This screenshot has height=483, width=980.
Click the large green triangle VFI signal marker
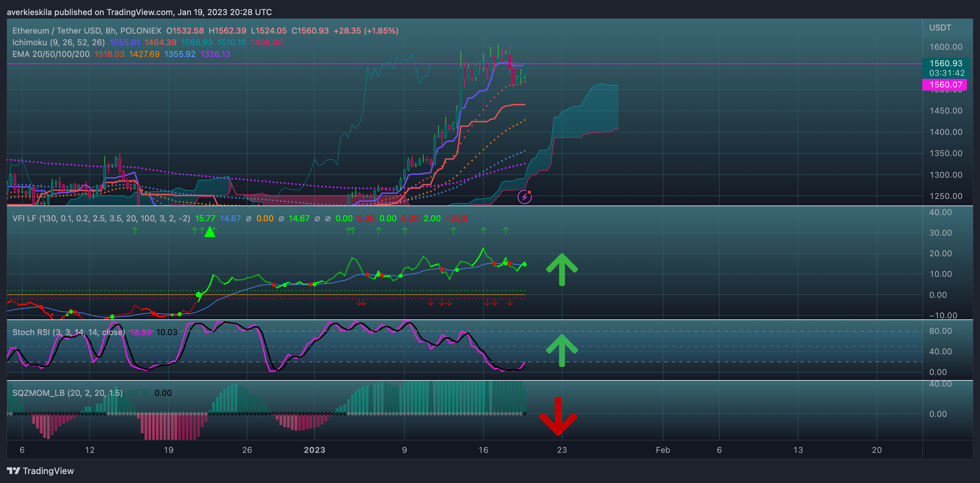tap(209, 232)
